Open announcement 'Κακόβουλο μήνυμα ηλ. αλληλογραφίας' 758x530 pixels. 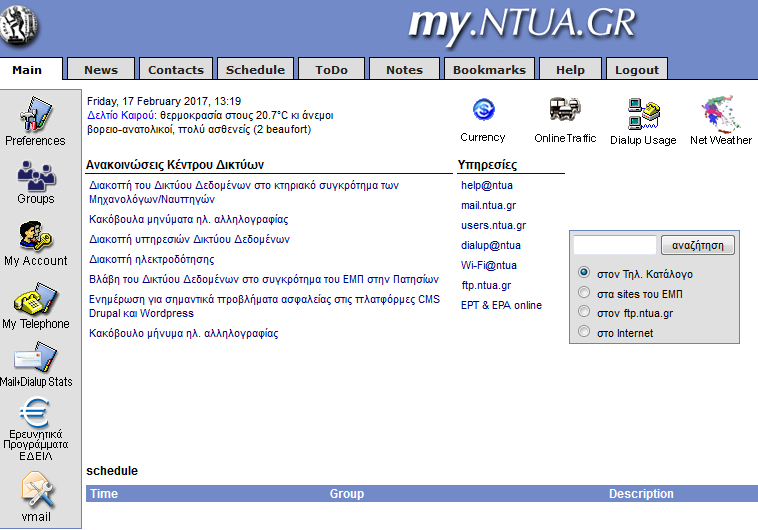point(184,334)
